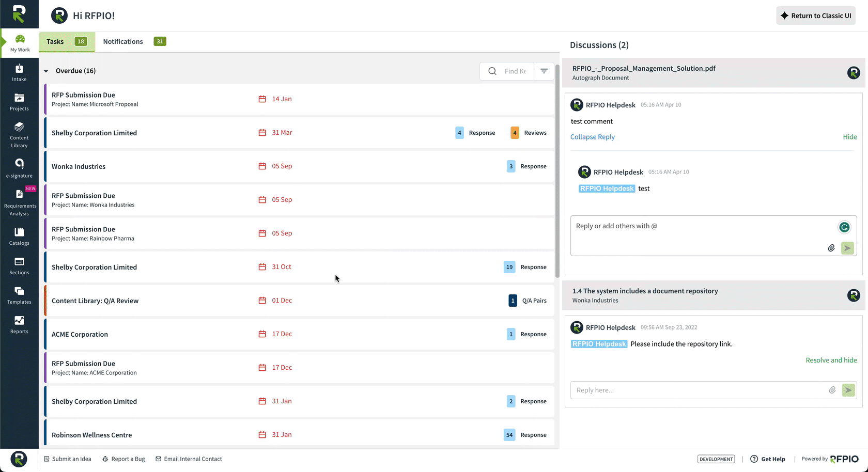The height and width of the screenshot is (472, 868).
Task: Click the avatar on the Proposal_Management_Solution.pdf header
Action: click(x=854, y=73)
